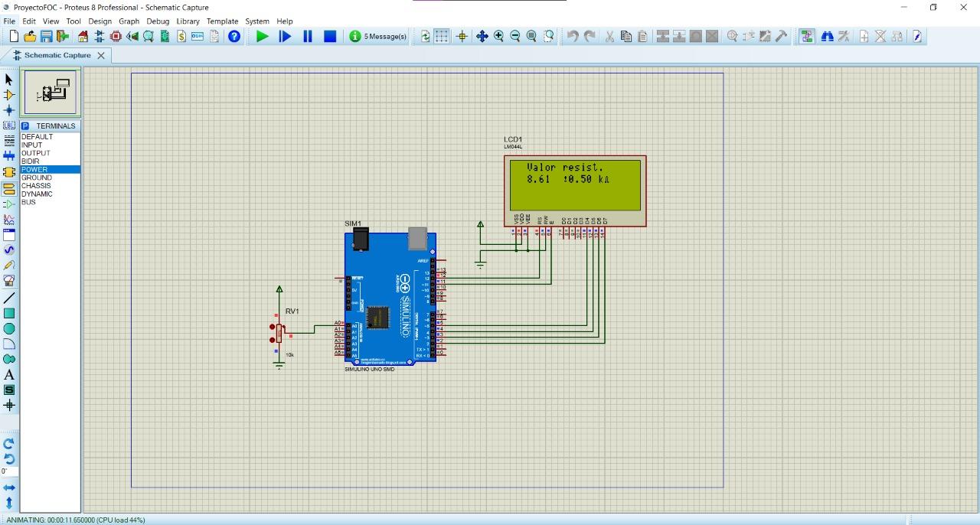Click the P pick terminals button

[x=25, y=126]
